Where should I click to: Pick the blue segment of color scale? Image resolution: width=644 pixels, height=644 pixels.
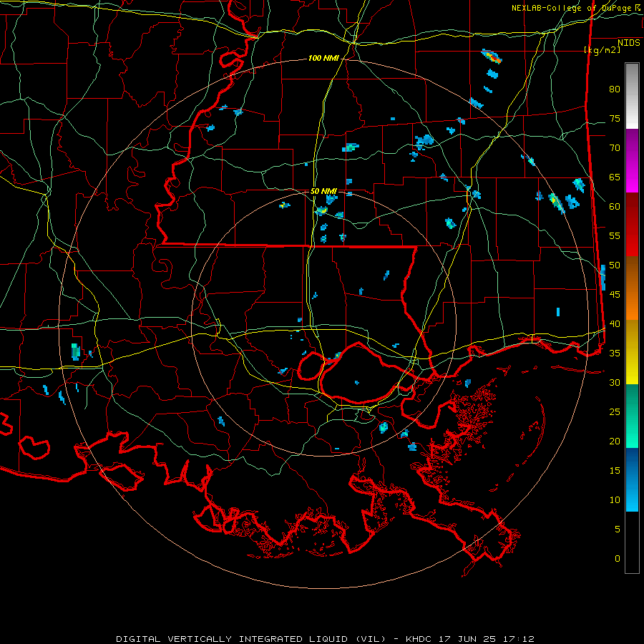point(632,479)
